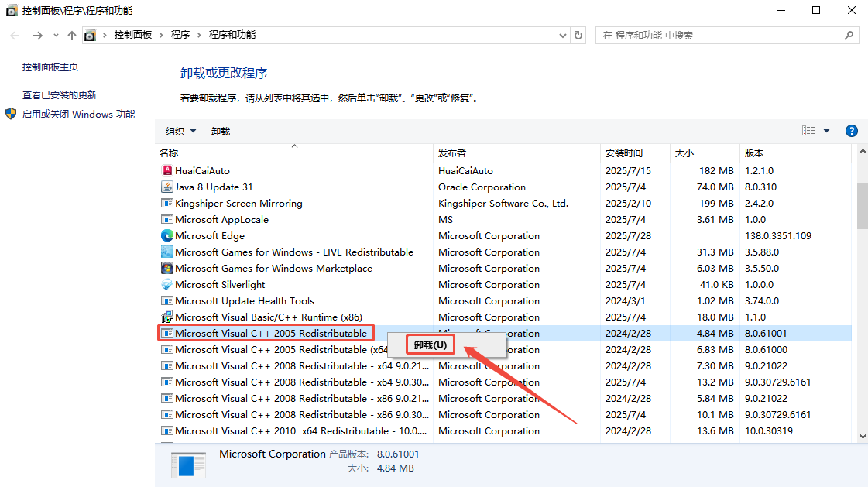Expand the chevron after 程序 in the address bar
This screenshot has height=487, width=868.
(x=199, y=35)
